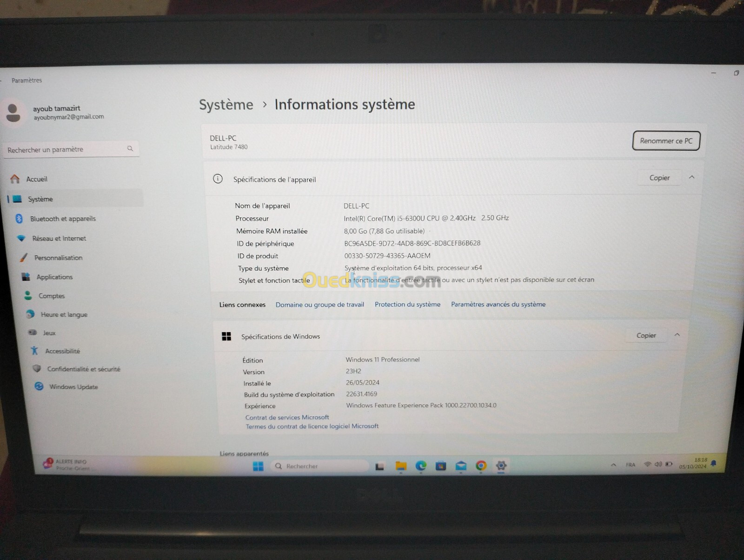Copy Windows specifications with Copier
Viewport: 744px width, 560px height.
pyautogui.click(x=646, y=335)
